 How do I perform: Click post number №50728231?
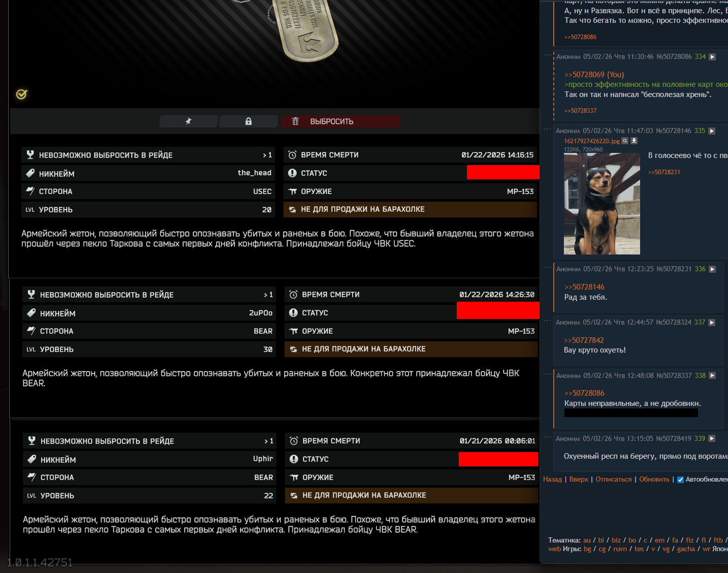point(674,269)
